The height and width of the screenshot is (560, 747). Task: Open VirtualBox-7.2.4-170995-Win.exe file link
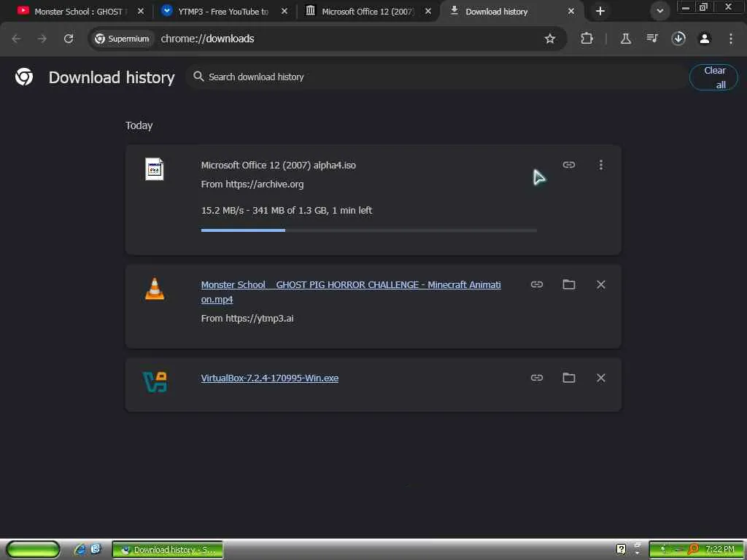point(270,378)
